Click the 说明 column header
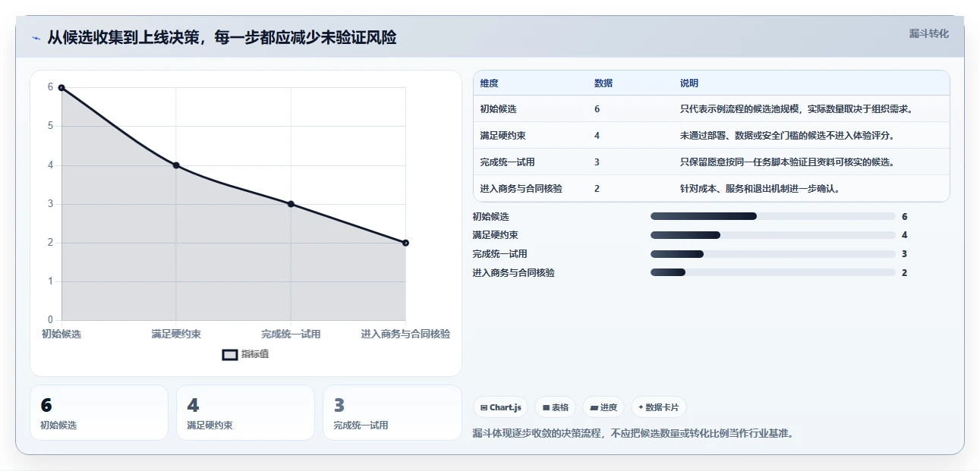 click(689, 83)
